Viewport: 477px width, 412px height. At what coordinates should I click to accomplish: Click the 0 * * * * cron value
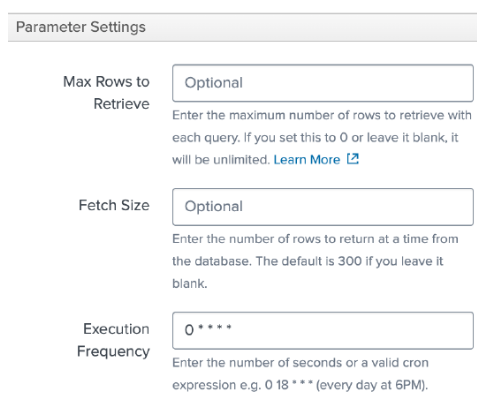pyautogui.click(x=208, y=330)
